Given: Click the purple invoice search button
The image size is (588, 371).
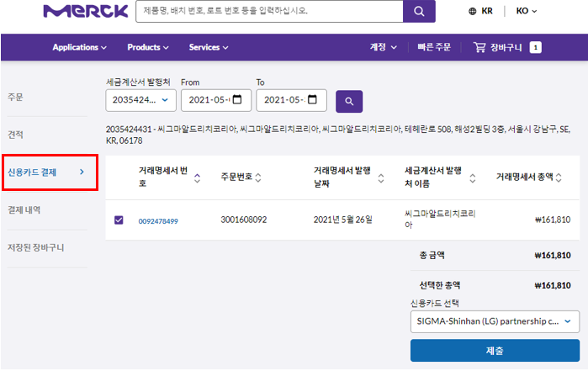Looking at the screenshot, I should click(x=348, y=102).
